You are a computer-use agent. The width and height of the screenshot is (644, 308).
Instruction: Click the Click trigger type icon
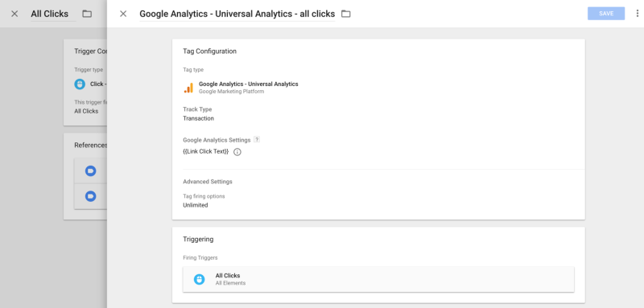tap(80, 84)
